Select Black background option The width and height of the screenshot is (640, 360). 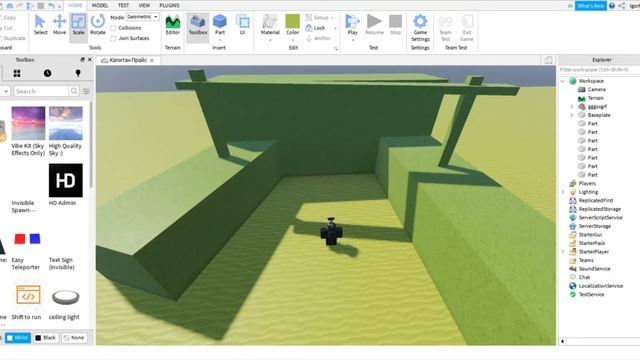pos(45,338)
